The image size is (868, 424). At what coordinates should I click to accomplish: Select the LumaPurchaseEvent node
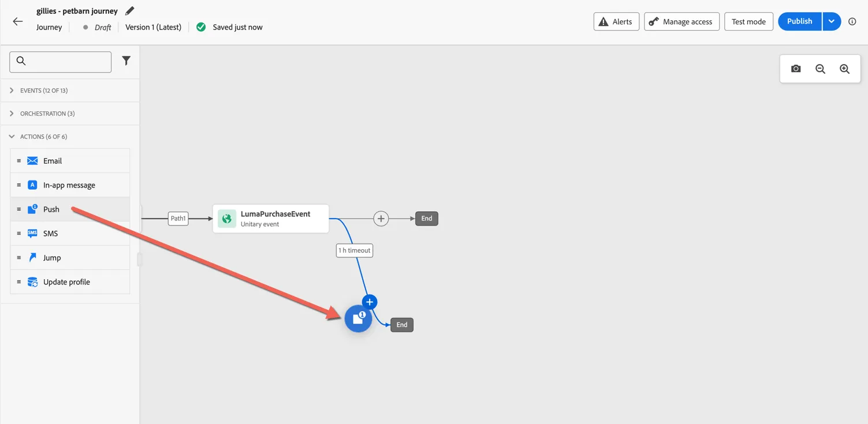point(271,219)
